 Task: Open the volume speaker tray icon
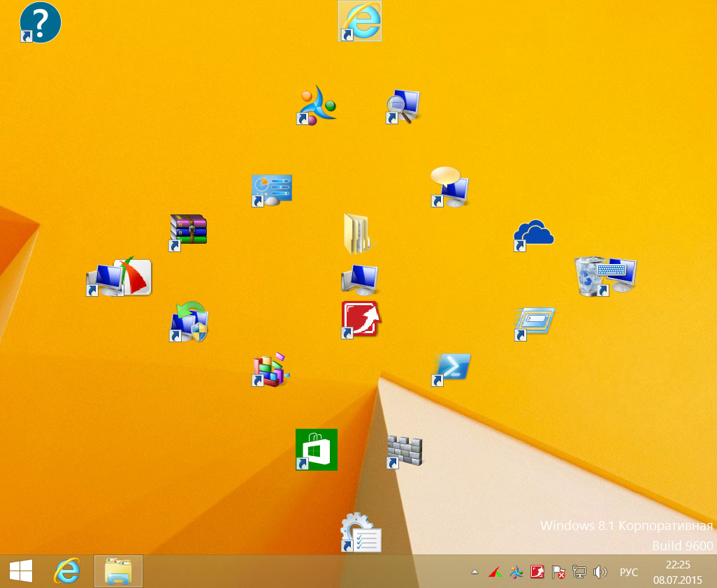click(600, 571)
